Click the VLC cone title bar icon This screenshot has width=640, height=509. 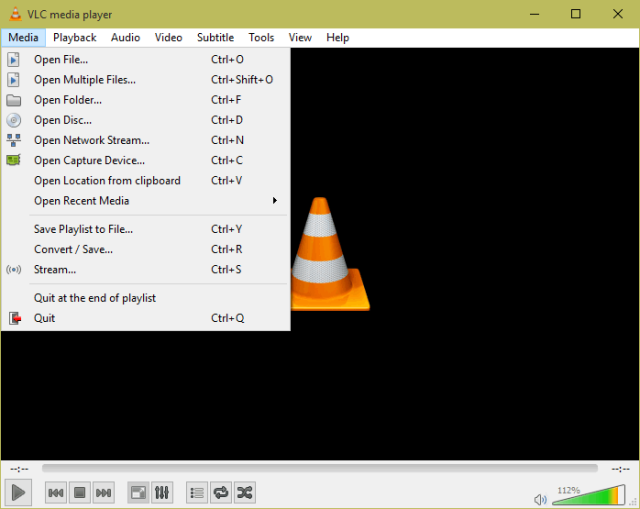click(x=16, y=14)
